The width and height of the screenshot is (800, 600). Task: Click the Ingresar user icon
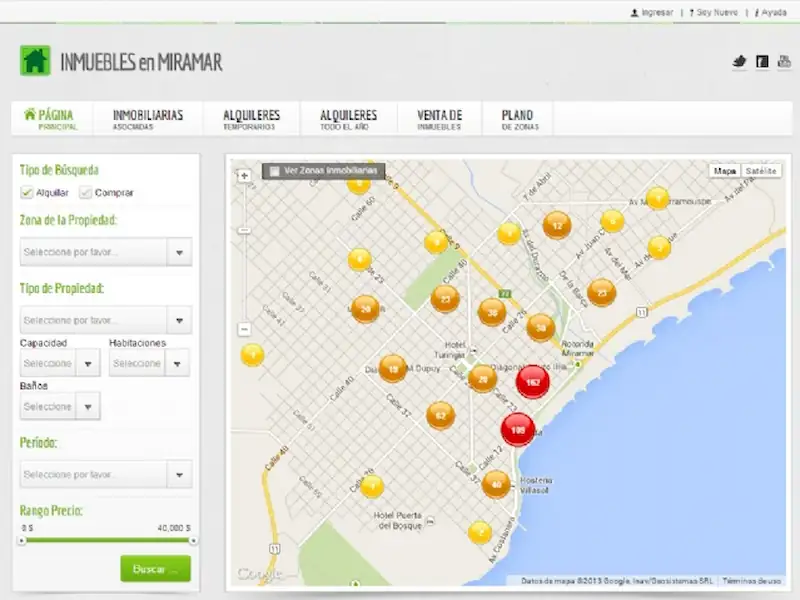[634, 12]
